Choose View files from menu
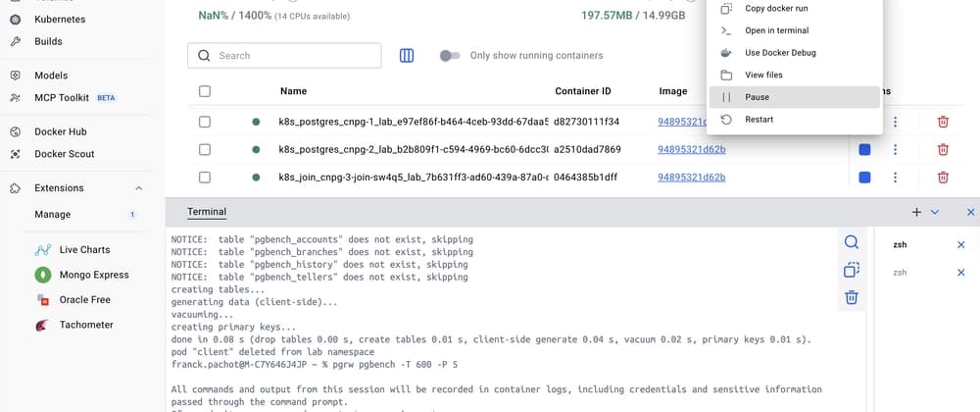Image resolution: width=980 pixels, height=412 pixels. (x=795, y=75)
